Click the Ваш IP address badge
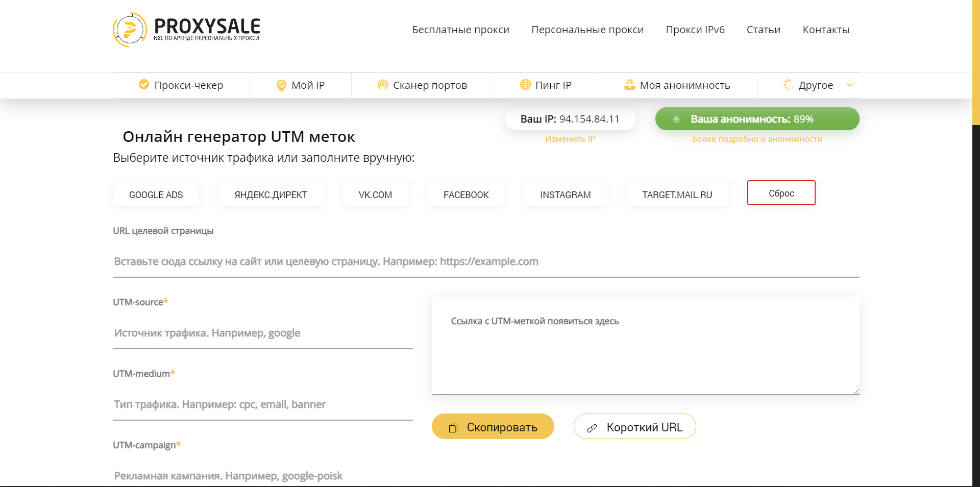The width and height of the screenshot is (980, 487). (570, 119)
